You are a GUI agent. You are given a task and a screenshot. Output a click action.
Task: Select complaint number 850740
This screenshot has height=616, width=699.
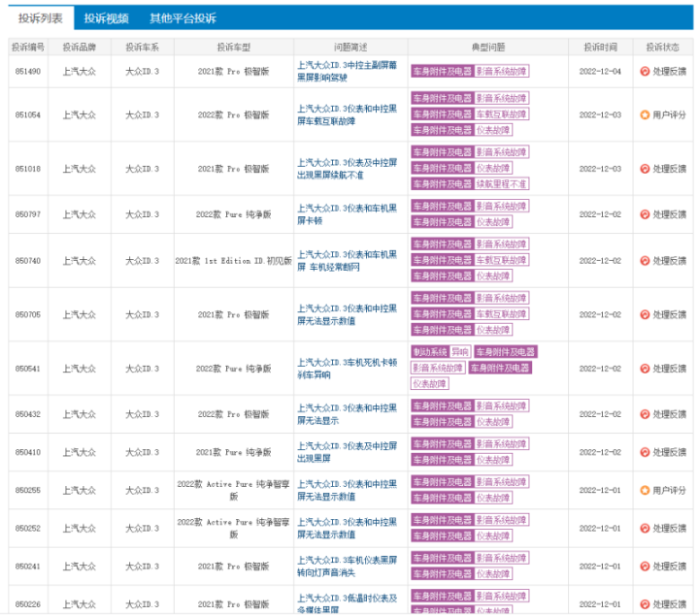[27, 261]
